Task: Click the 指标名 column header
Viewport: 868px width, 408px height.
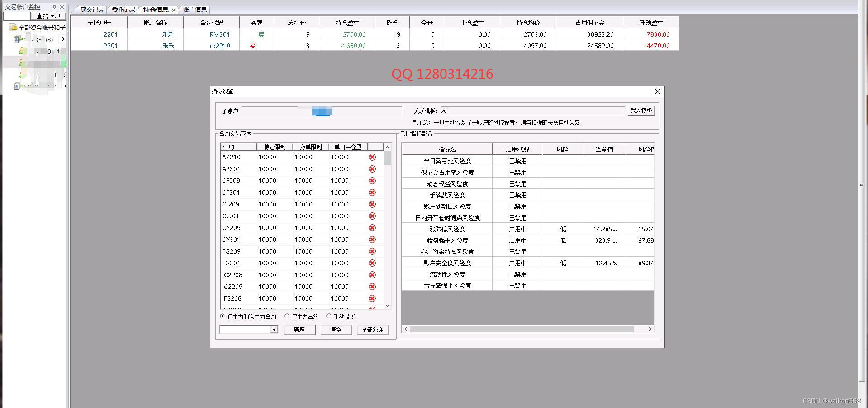Action: [447, 149]
